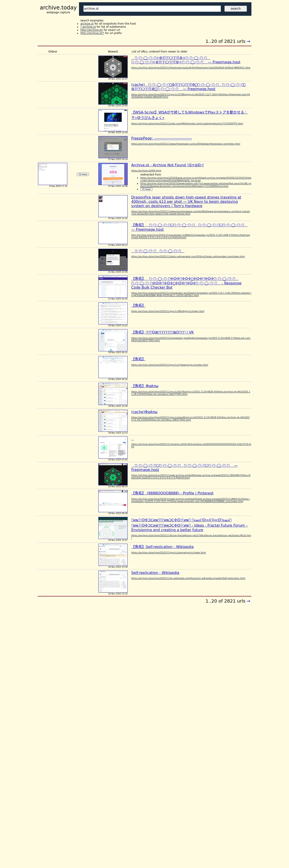
Task: Open thumbnail dated 18 Nov 2025 23:33
Action: tap(113, 421)
